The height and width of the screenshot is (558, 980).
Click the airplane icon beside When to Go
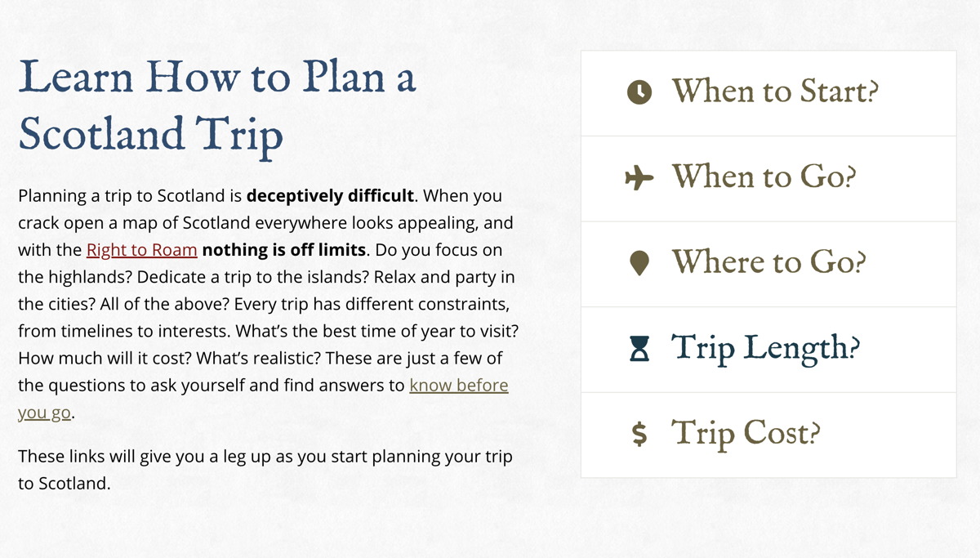click(639, 178)
